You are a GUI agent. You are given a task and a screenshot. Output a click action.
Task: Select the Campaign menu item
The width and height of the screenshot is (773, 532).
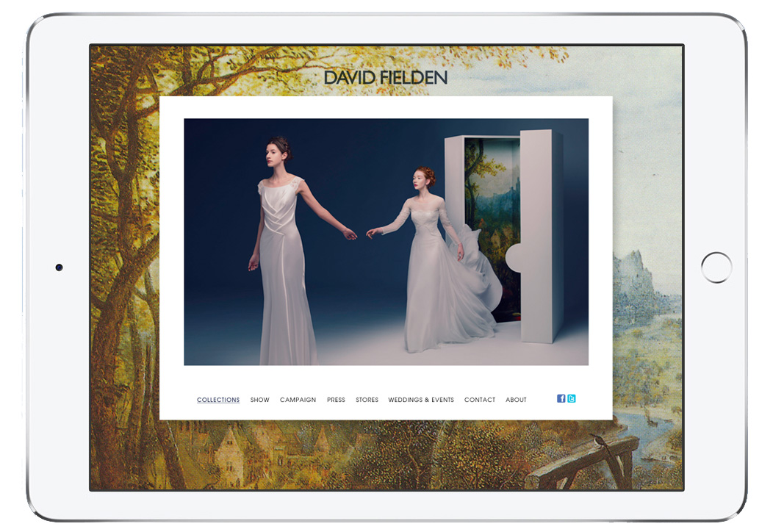coord(298,400)
